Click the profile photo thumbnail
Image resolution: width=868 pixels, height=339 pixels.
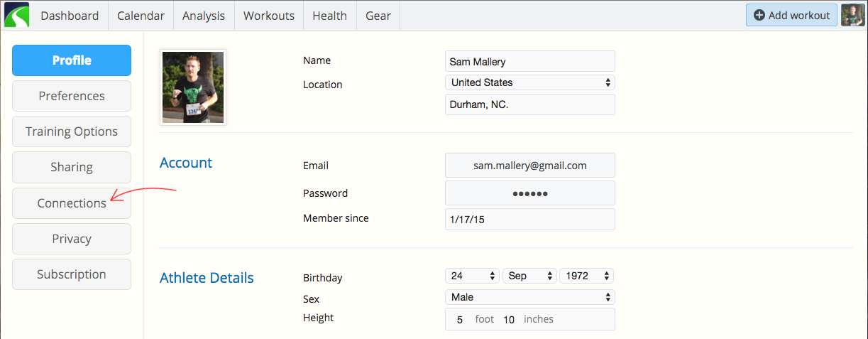pos(193,87)
